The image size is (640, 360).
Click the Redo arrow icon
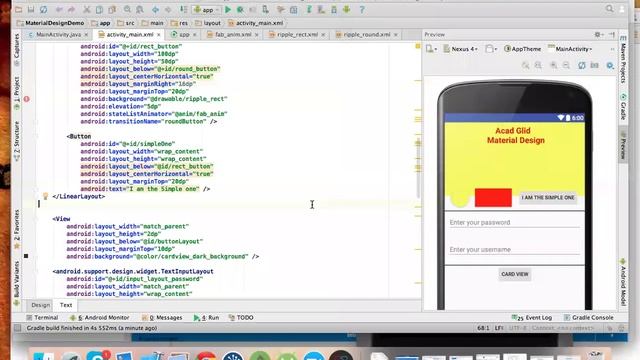71,9
